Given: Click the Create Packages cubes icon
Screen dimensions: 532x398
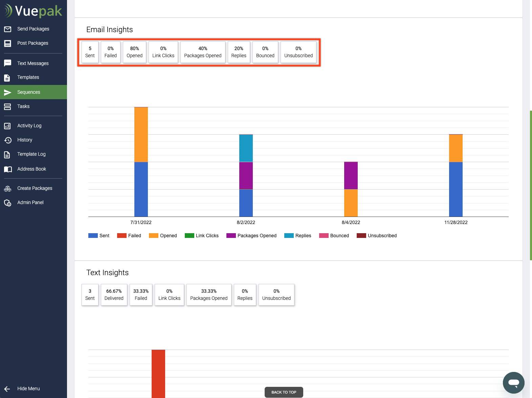Looking at the screenshot, I should click(7, 189).
